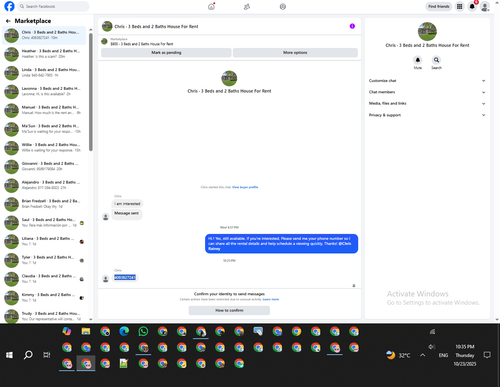Open Linda conversation in the list
This screenshot has height=387, width=500.
tap(44, 73)
